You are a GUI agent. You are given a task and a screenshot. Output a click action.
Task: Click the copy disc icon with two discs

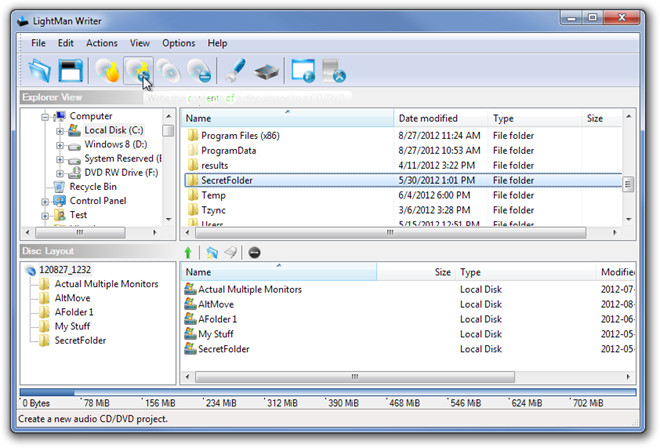tap(168, 71)
